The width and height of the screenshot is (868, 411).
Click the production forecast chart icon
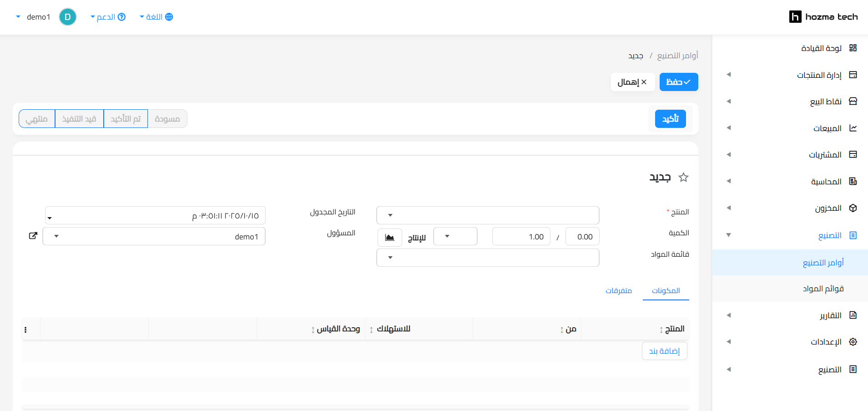(x=390, y=237)
